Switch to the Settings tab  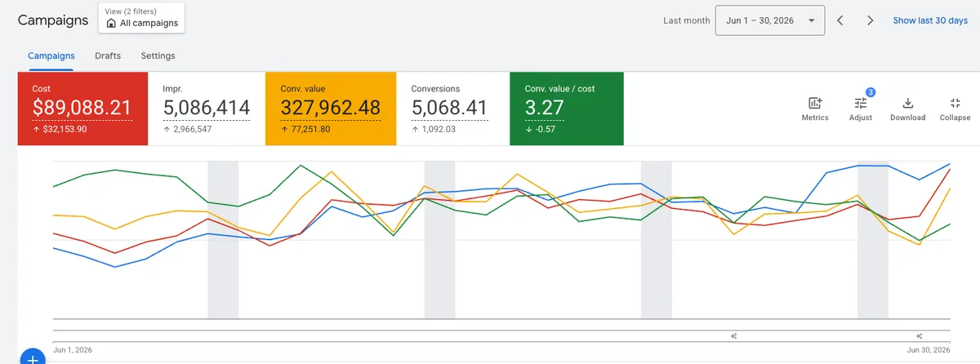coord(158,55)
